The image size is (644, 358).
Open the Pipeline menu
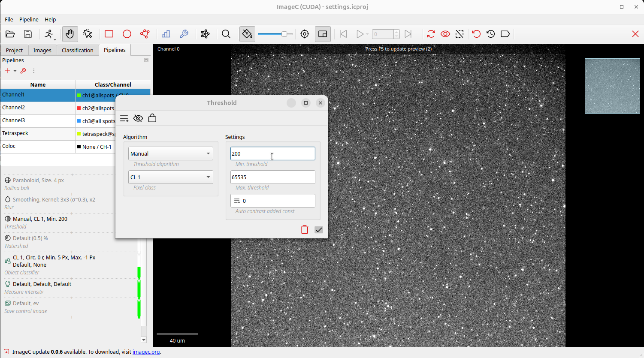click(x=29, y=19)
